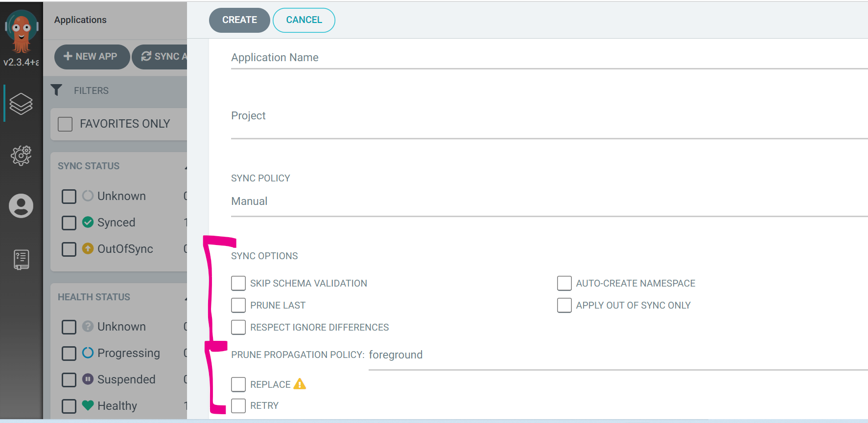The height and width of the screenshot is (423, 868).
Task: Click the Argo CD octopus logo
Action: point(21,32)
